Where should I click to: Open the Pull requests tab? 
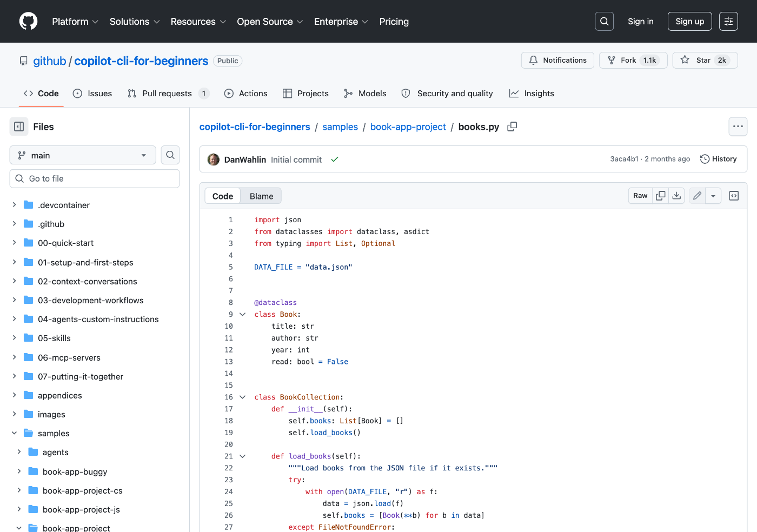(x=168, y=94)
